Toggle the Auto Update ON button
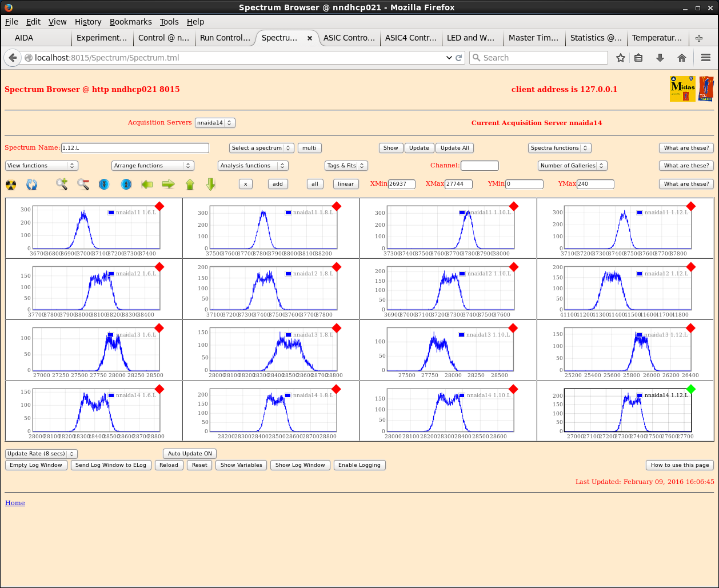 click(x=190, y=454)
